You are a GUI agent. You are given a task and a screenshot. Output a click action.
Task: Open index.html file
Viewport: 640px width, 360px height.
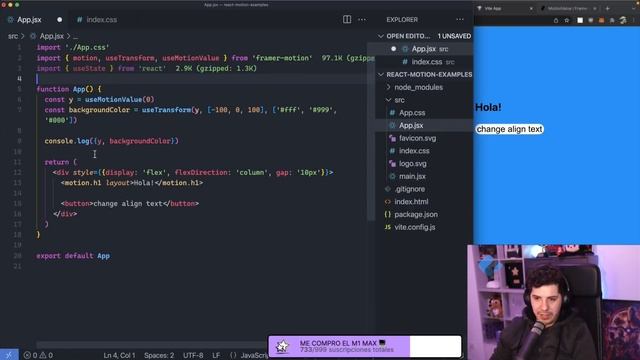(411, 202)
